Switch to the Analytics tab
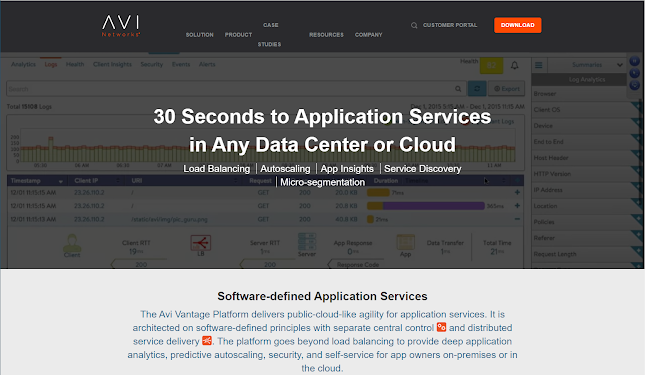The width and height of the screenshot is (645, 375). click(23, 65)
